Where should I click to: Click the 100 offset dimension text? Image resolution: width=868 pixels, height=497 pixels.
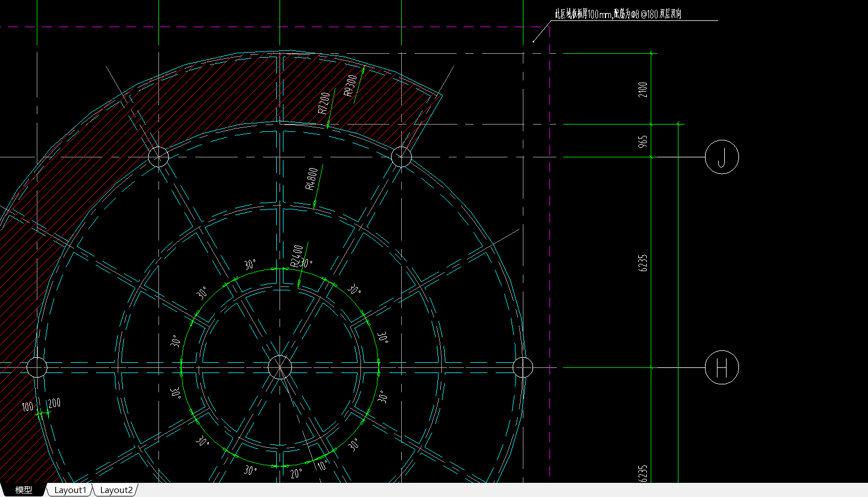(x=27, y=406)
